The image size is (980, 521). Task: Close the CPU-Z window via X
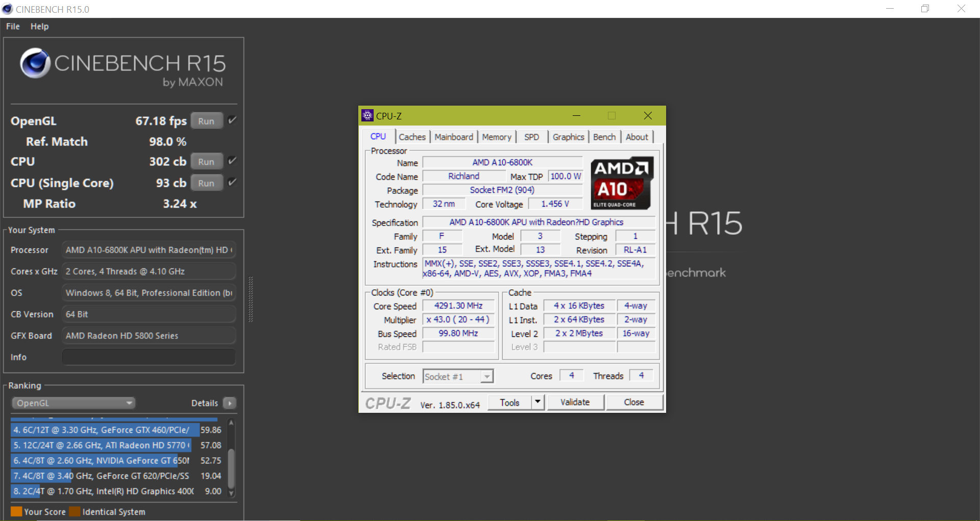coord(648,116)
